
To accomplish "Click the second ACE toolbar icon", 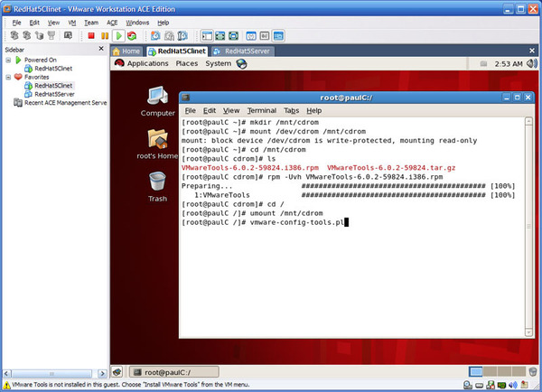I will pyautogui.click(x=26, y=35).
